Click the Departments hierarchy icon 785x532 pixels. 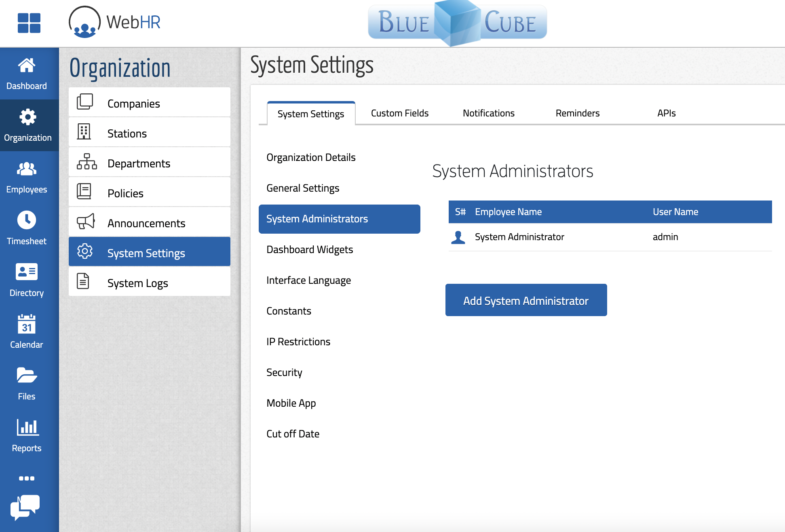click(87, 161)
